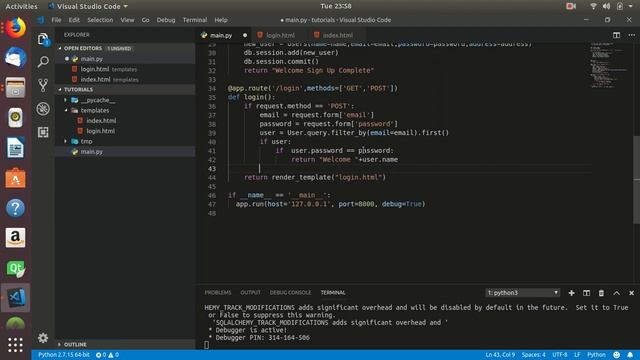The image size is (640, 360).
Task: Select index.html under templates in explorer tree
Action: 101,121
